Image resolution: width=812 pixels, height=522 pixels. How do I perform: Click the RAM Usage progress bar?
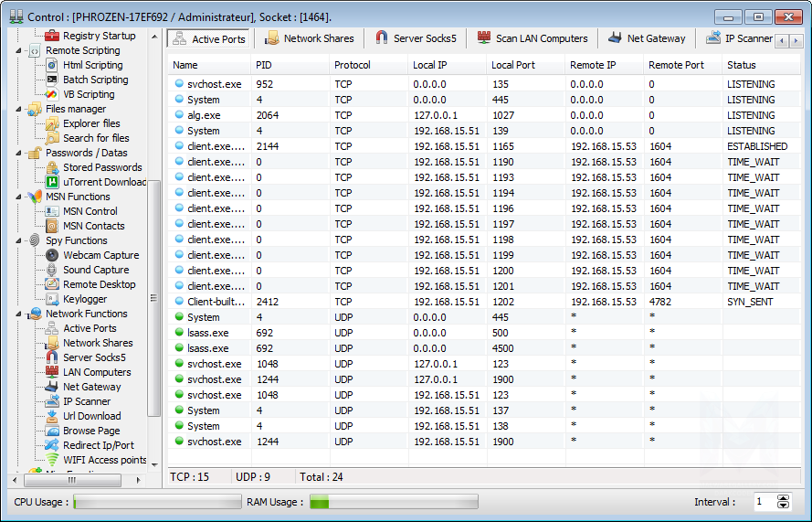pyautogui.click(x=393, y=502)
